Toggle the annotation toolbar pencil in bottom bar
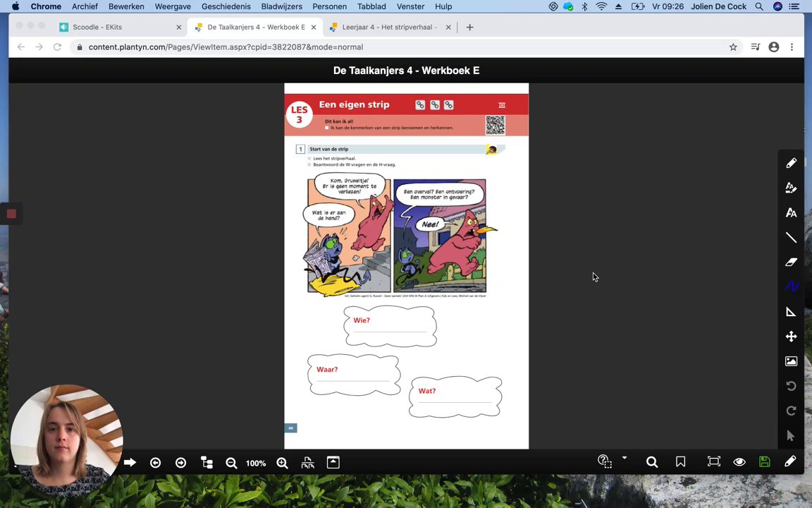 tap(789, 461)
